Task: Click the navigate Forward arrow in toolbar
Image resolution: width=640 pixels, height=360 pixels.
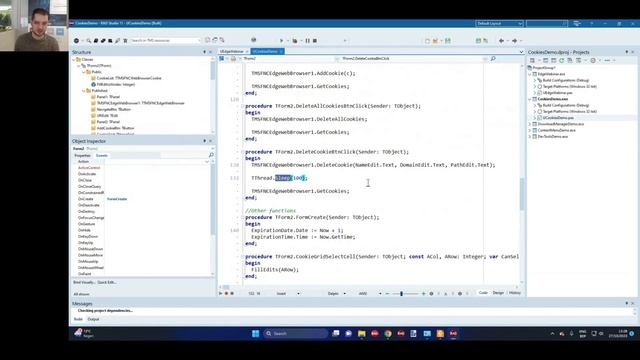Action: (x=514, y=40)
